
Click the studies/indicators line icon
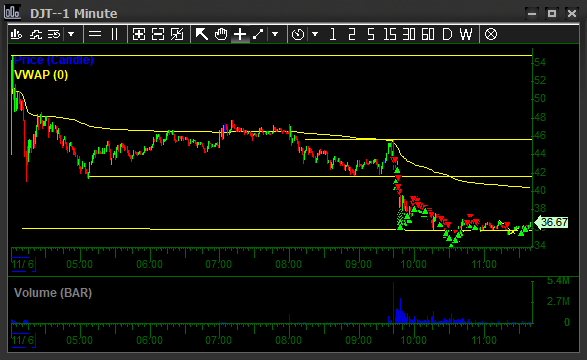[x=36, y=34]
